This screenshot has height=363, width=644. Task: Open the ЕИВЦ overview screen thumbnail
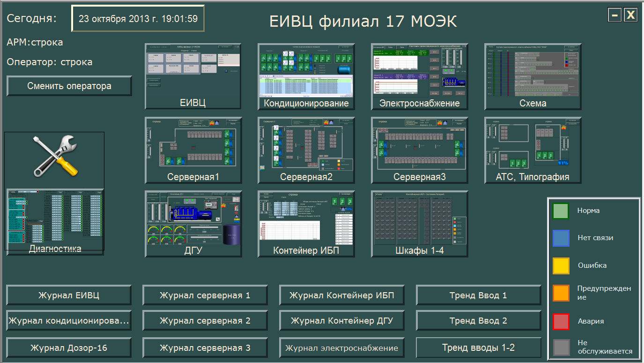pyautogui.click(x=193, y=76)
